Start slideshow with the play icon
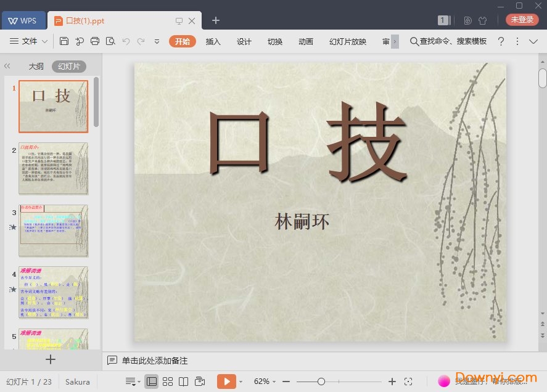547x392 pixels. coord(228,381)
